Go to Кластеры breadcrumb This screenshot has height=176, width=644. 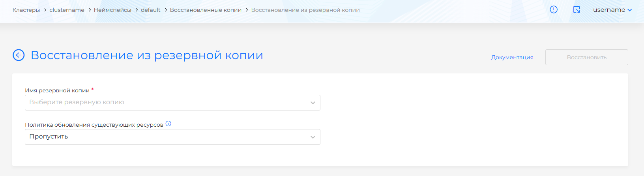pos(26,10)
